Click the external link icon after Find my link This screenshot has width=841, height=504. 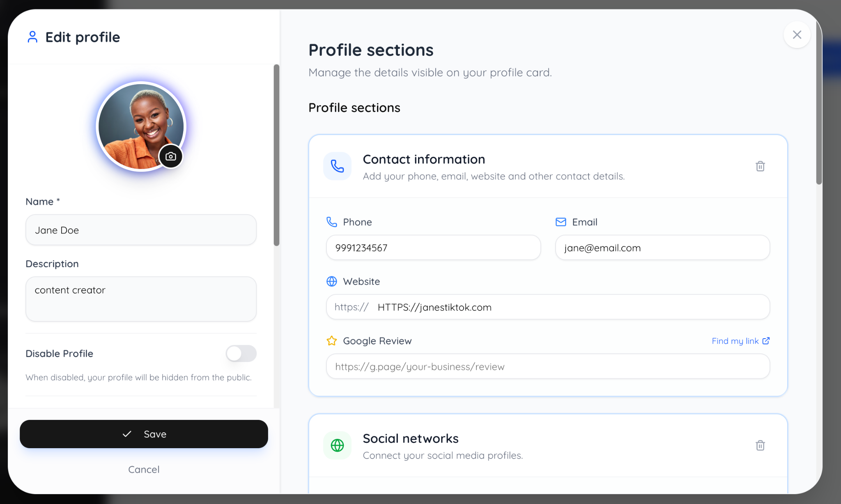[766, 340]
